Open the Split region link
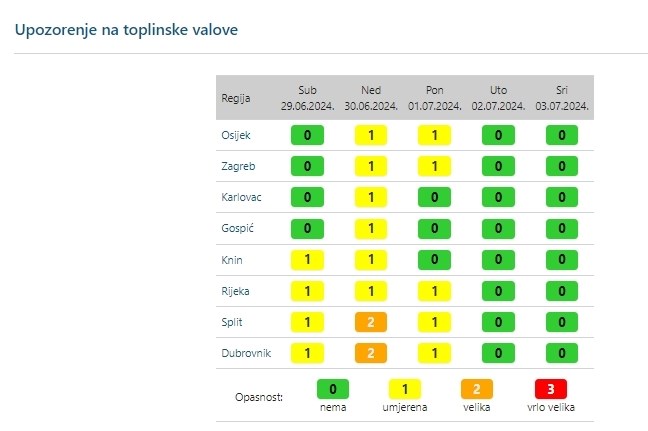 [230, 322]
